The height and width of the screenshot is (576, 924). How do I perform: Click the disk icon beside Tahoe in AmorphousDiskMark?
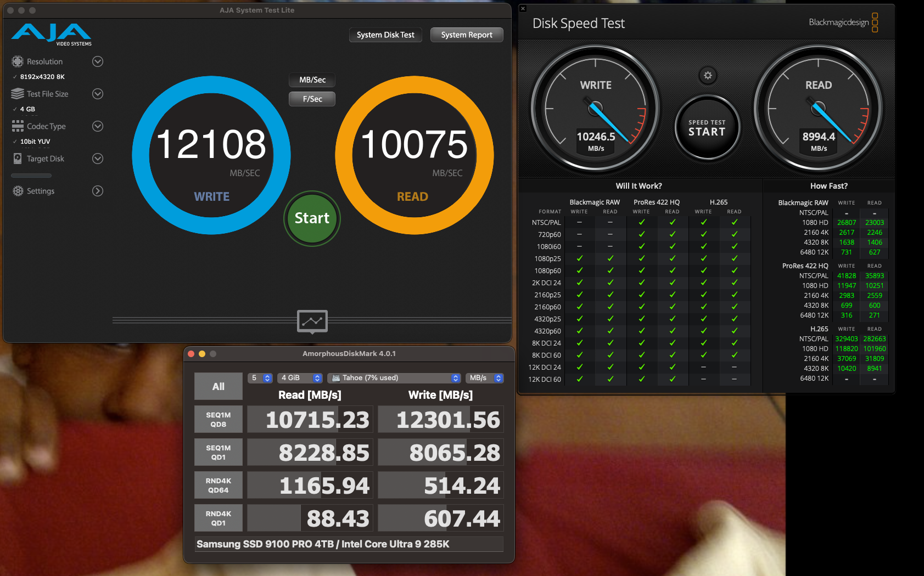click(336, 378)
